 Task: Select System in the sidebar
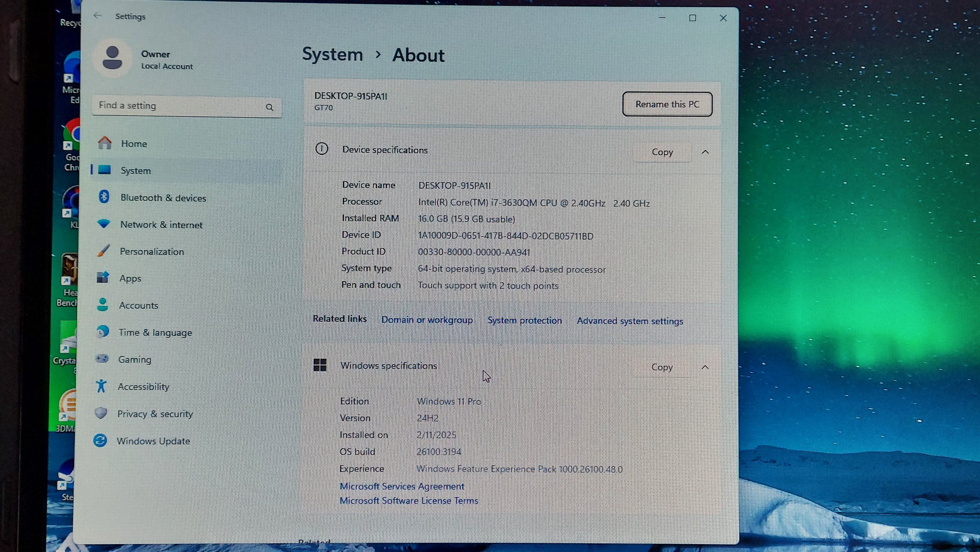186,171
